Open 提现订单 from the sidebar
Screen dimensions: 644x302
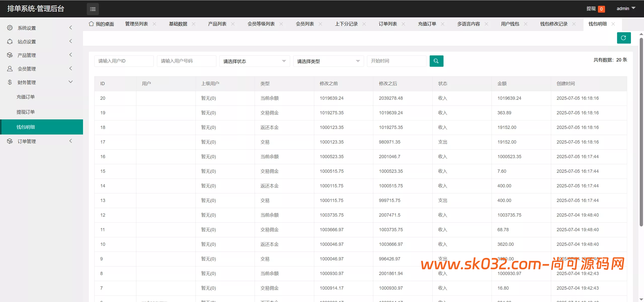(x=26, y=112)
